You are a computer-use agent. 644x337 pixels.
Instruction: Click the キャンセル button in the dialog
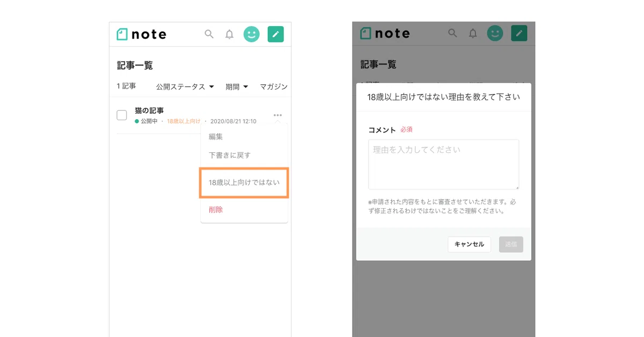point(469,244)
